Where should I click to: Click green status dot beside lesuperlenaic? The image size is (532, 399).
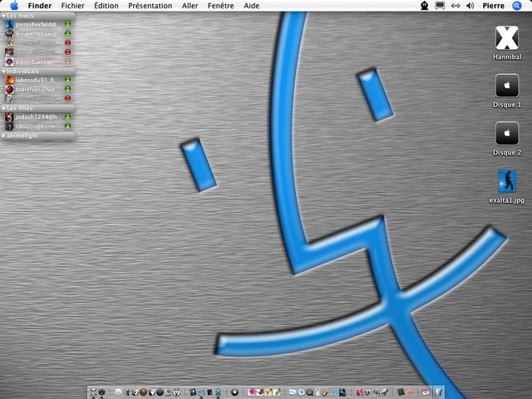pos(68,33)
